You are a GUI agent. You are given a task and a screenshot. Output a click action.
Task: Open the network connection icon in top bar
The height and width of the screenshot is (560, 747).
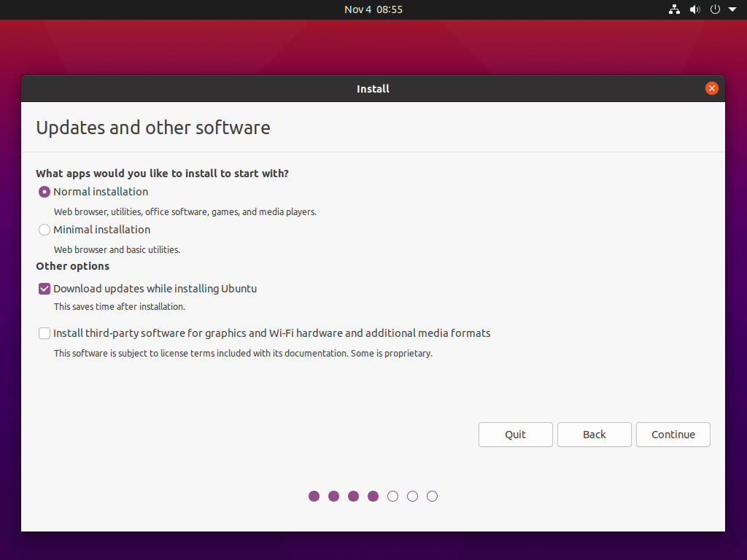click(674, 9)
